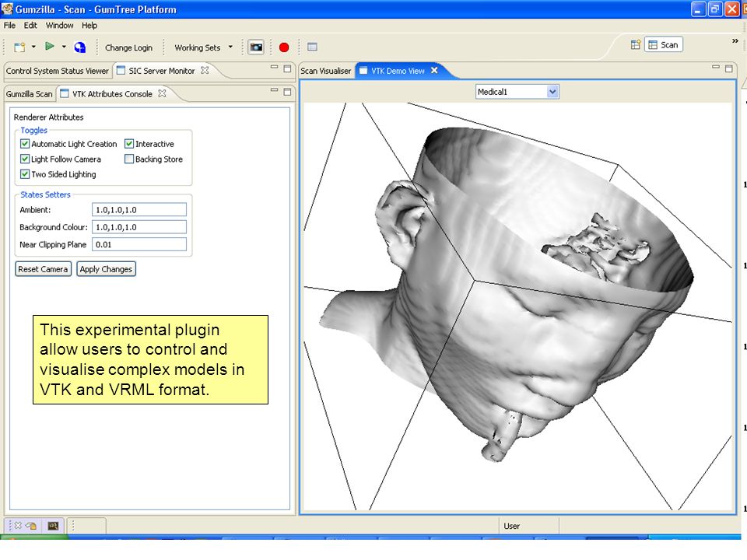Toggle the Interactive checkbox

[129, 143]
